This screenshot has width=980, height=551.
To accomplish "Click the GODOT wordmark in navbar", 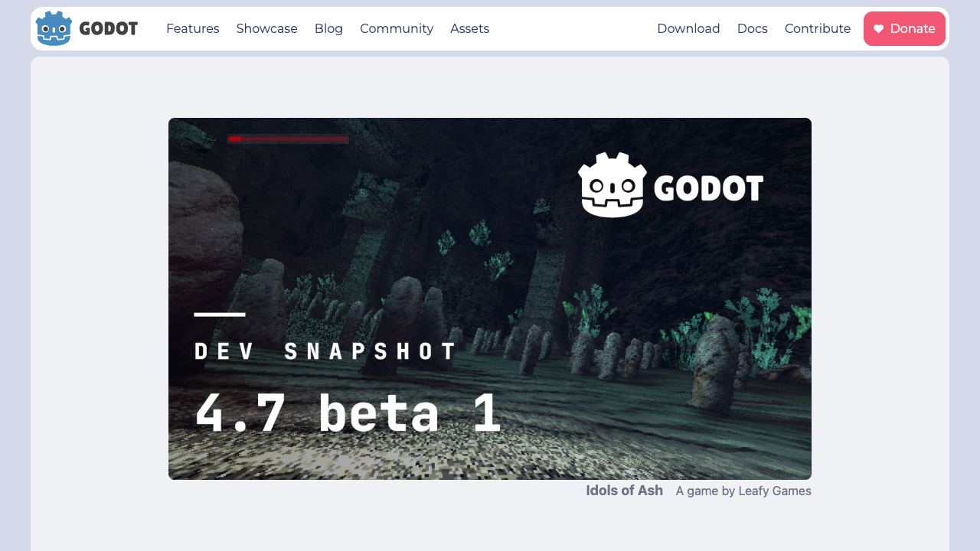I will [x=109, y=29].
